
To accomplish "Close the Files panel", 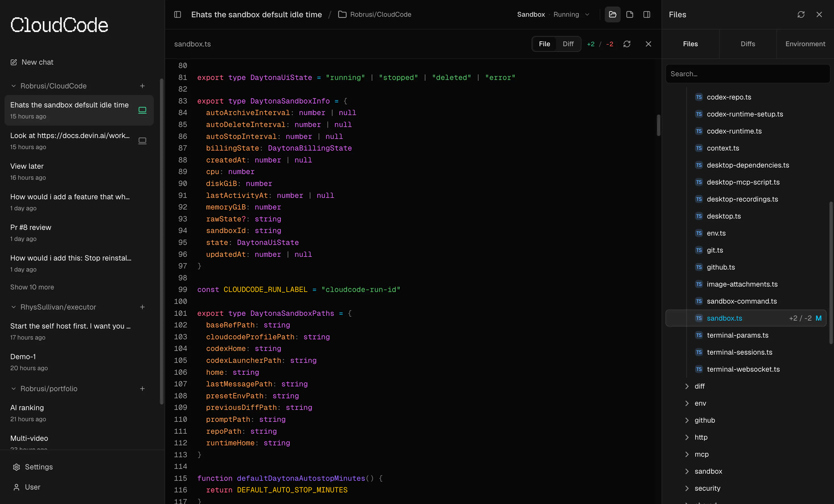I will click(x=819, y=14).
